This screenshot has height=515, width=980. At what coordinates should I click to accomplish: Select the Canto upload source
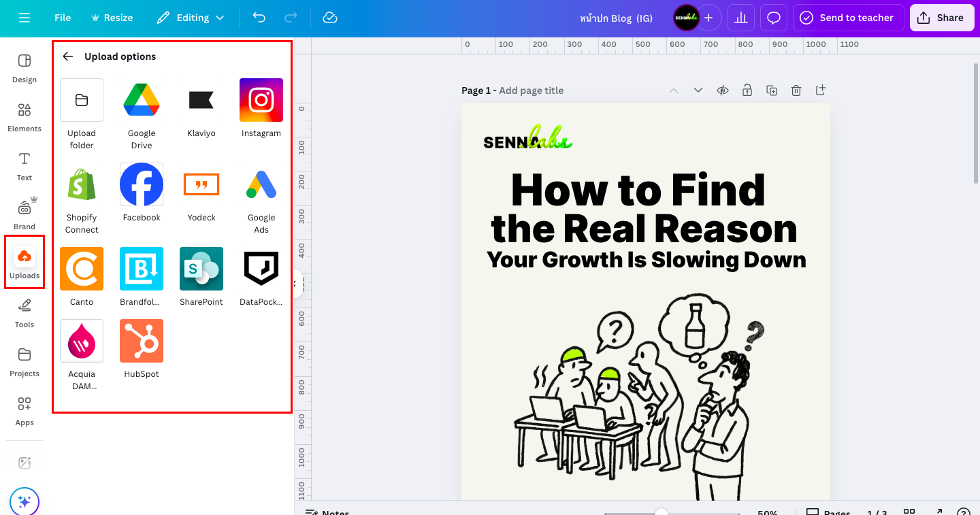tap(82, 269)
